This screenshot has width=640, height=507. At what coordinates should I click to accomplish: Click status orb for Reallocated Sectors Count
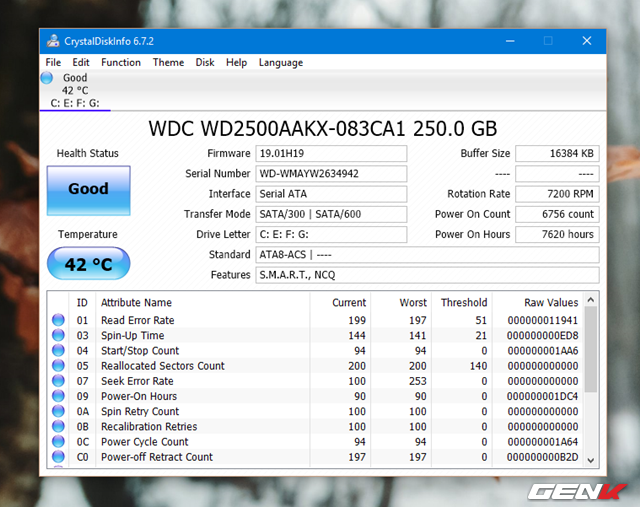[x=58, y=365]
